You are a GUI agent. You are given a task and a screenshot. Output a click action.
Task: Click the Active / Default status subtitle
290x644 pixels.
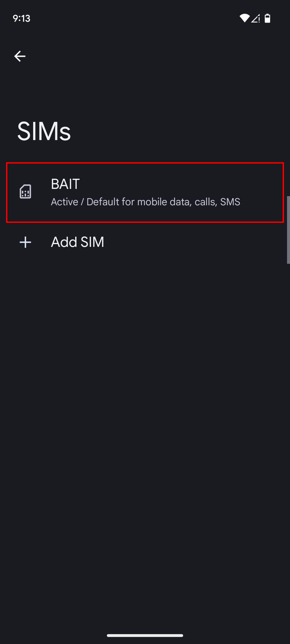(x=145, y=202)
